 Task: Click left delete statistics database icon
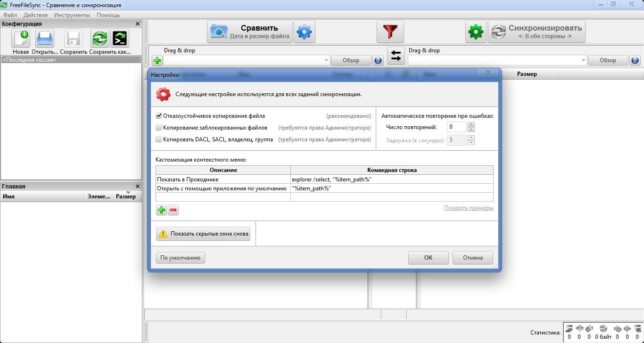point(569,328)
